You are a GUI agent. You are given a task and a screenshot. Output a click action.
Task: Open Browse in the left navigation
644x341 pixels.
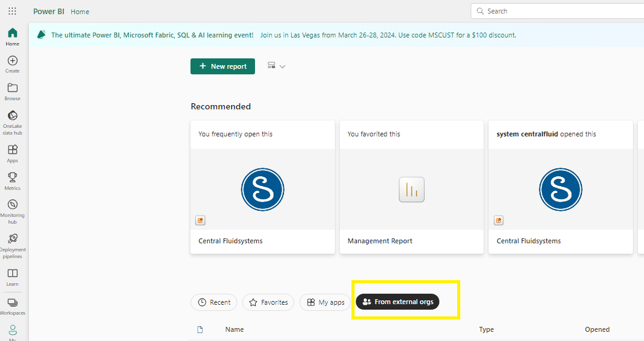tap(12, 92)
